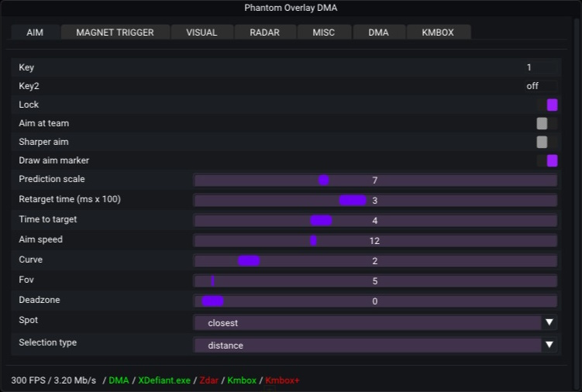Viewport: 582px width, 392px height.
Task: Click the Time to target label
Action: click(x=48, y=219)
